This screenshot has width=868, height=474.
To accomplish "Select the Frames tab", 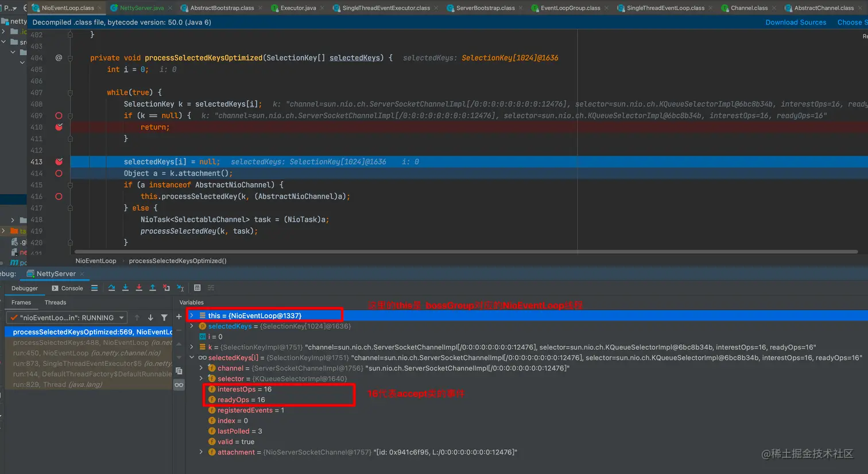I will click(x=21, y=302).
